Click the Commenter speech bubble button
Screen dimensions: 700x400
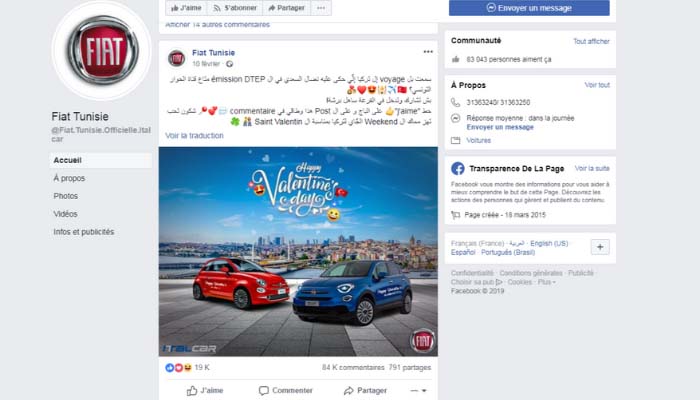tap(286, 391)
